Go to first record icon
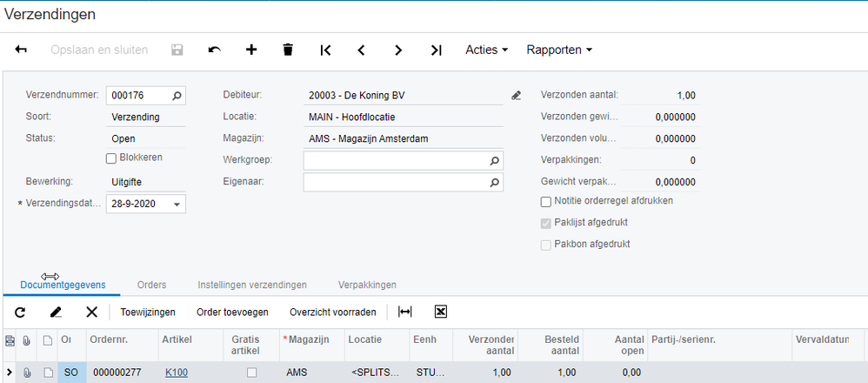The image size is (868, 383). (x=325, y=50)
